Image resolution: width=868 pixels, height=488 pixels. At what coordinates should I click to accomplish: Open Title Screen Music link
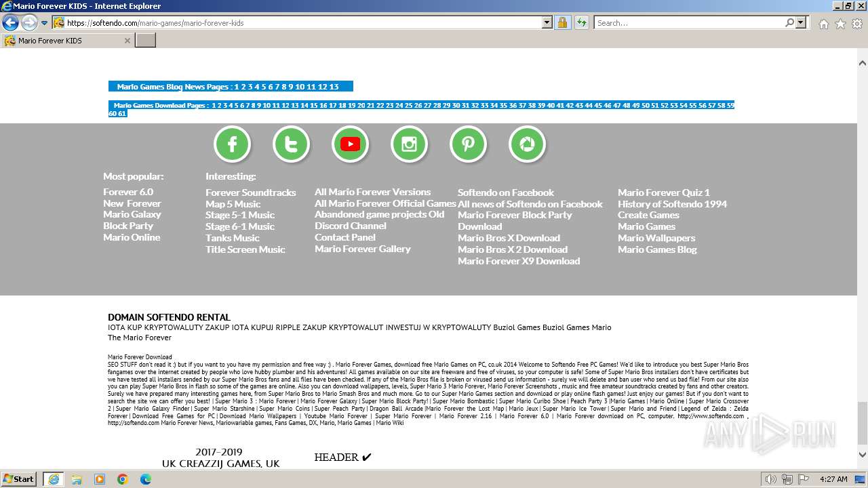pyautogui.click(x=245, y=249)
